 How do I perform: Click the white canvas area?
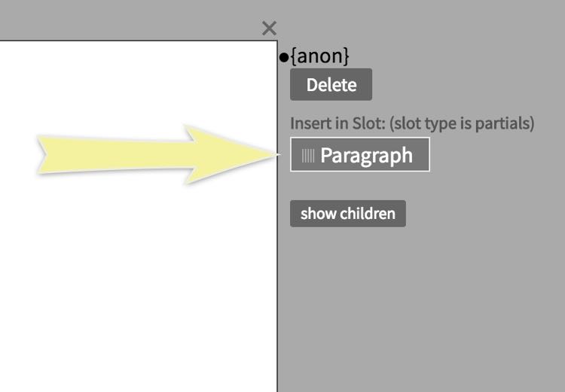136,286
